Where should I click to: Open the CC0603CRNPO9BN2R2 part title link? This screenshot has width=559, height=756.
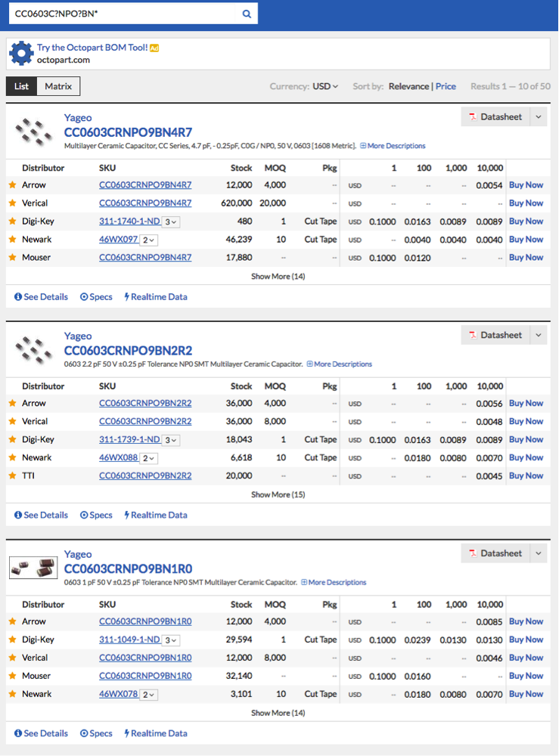(x=128, y=351)
